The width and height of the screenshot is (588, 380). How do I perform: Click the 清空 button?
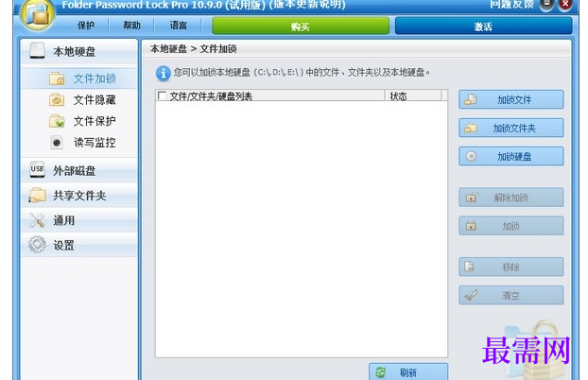[x=511, y=295]
